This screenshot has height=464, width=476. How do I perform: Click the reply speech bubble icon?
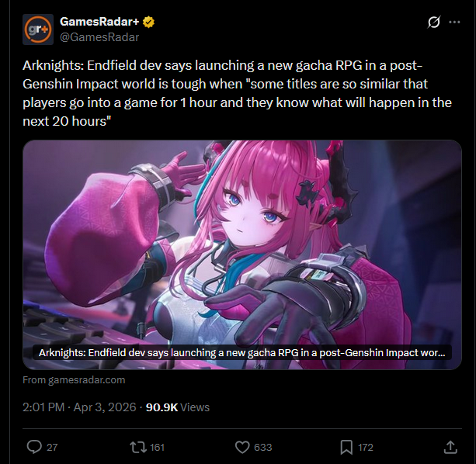pos(34,447)
